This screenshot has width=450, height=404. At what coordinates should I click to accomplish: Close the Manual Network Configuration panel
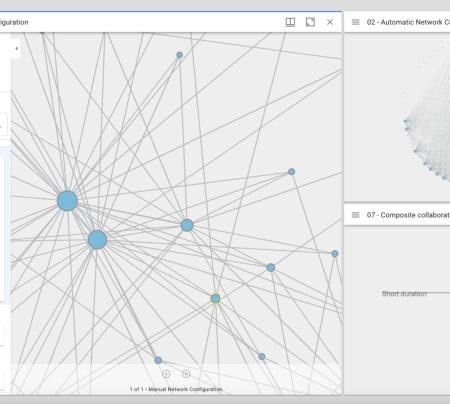tap(330, 22)
